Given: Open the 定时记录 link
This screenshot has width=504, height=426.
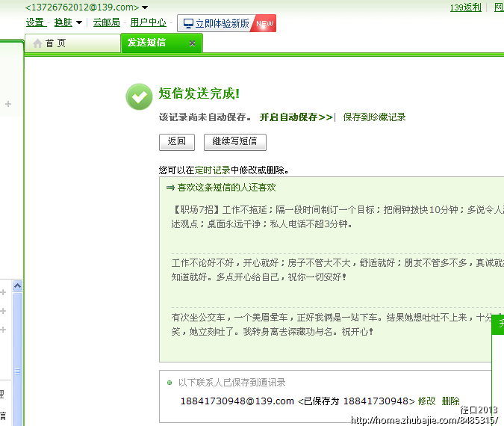Looking at the screenshot, I should click(x=213, y=170).
